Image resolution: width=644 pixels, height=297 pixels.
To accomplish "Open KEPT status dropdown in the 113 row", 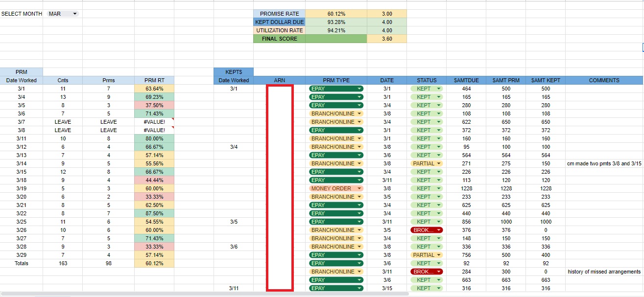I will 427,180.
